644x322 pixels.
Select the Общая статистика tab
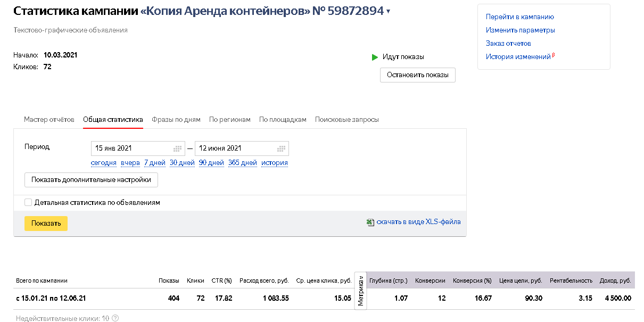point(113,120)
